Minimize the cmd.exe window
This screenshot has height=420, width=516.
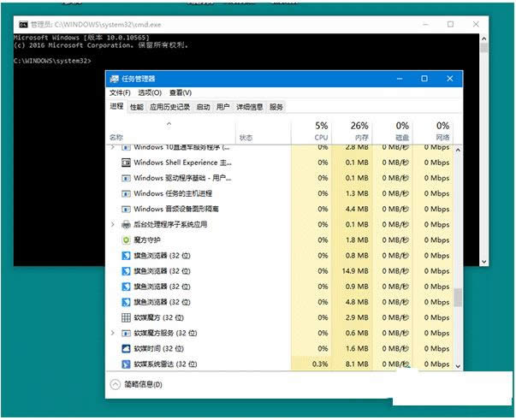pyautogui.click(x=425, y=24)
